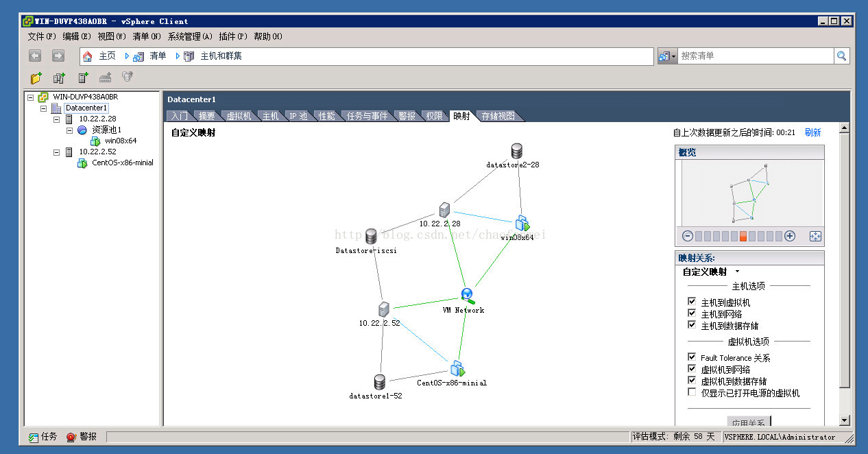
Task: Click the New Datastore Cluster toolbar icon
Action: (x=128, y=77)
